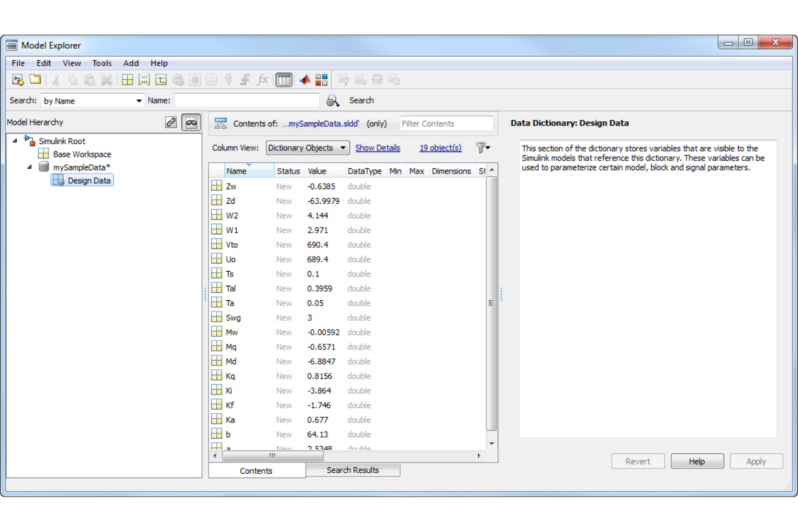This screenshot has height=532, width=798.
Task: Toggle the link badge icon above Model Hierarchy
Action: (170, 122)
